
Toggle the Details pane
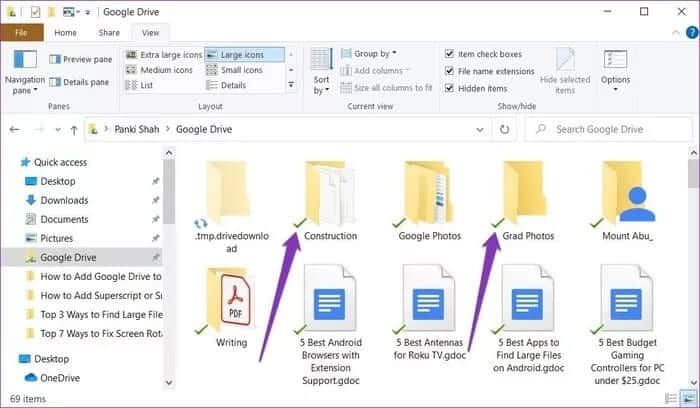coord(79,82)
